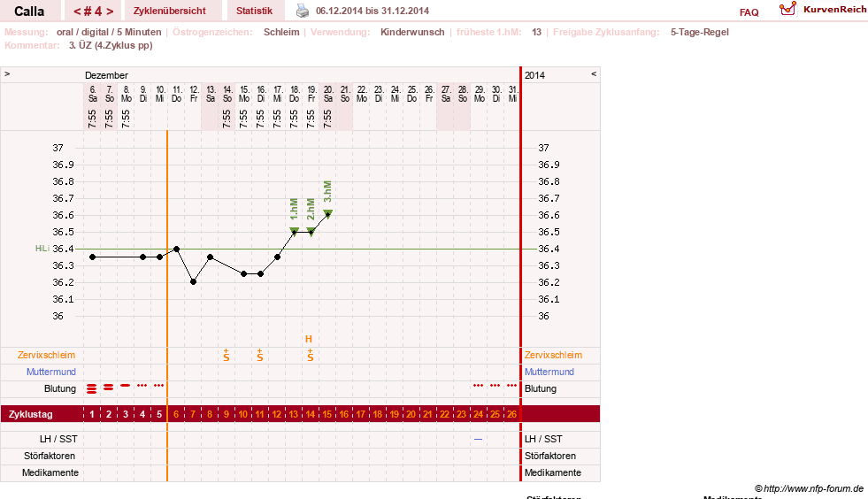Expand chart using top-left > arrow

point(7,73)
